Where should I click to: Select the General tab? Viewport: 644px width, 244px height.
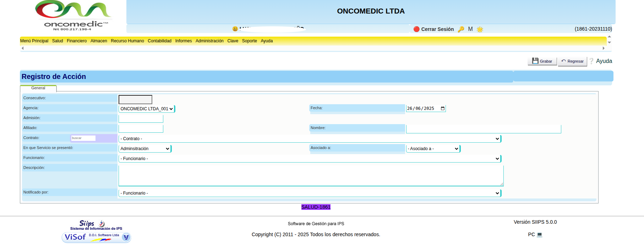(38, 88)
